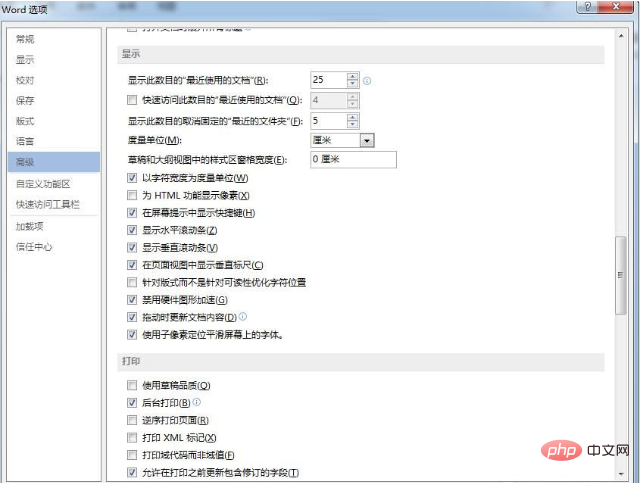The width and height of the screenshot is (640, 483).
Task: Toggle 以字符宽度为度量单位 checkbox
Action: [x=133, y=177]
